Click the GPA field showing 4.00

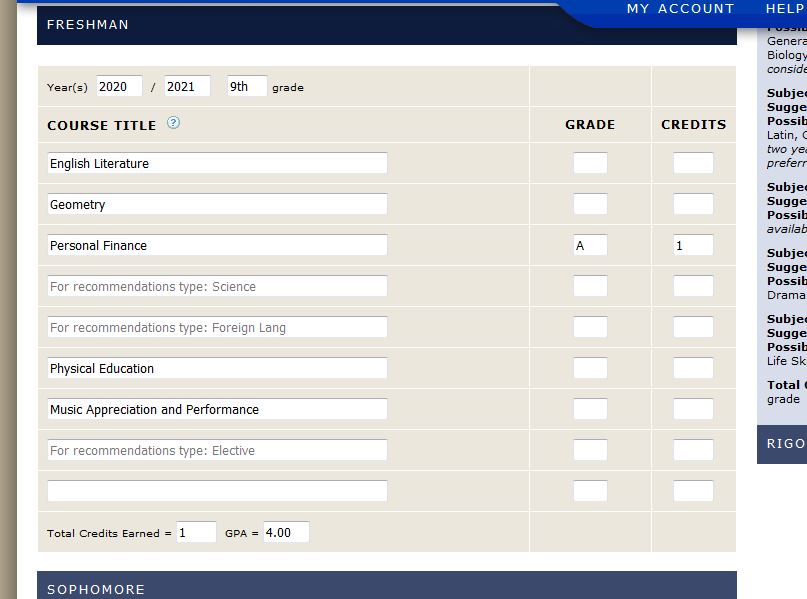[x=285, y=532]
